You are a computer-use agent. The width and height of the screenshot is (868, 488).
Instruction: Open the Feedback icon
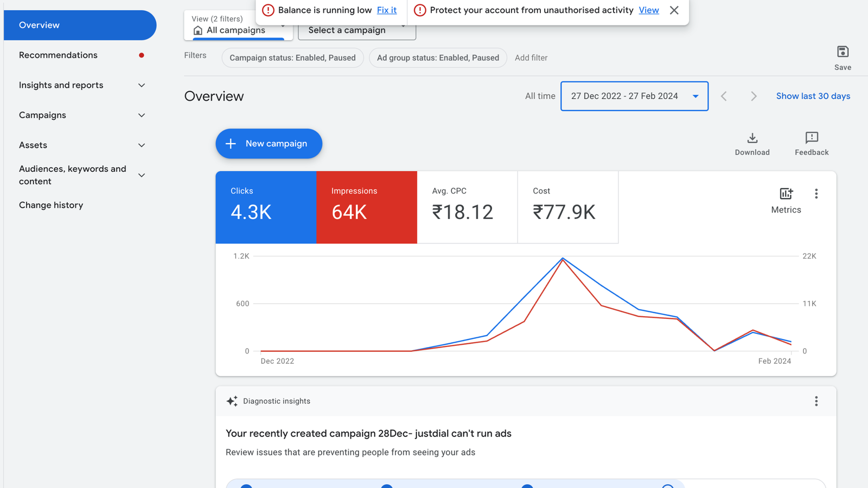811,138
